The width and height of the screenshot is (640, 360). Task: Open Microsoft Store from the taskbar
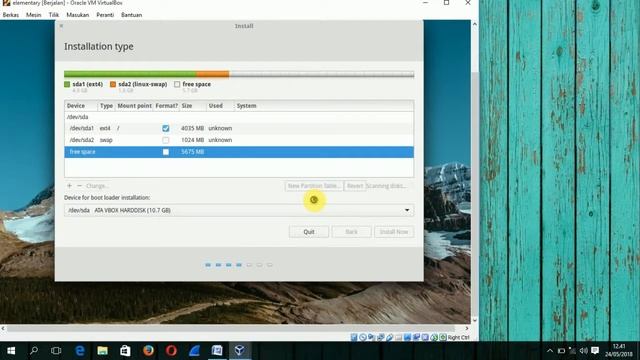[125, 351]
